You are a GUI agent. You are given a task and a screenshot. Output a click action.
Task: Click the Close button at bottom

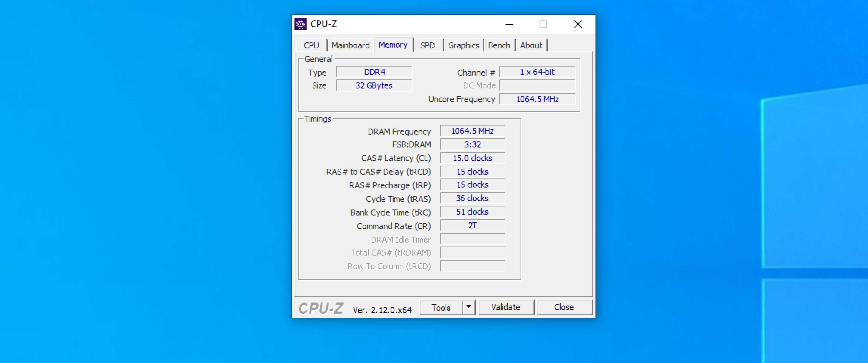click(564, 307)
